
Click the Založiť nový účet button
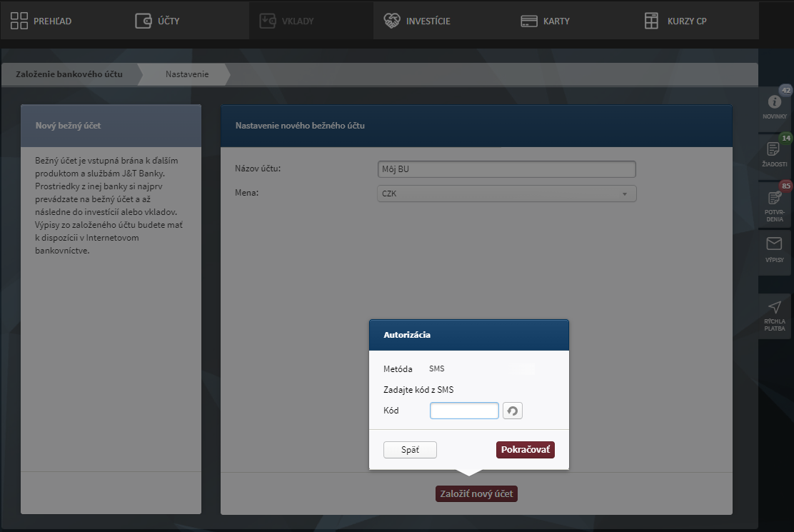(476, 493)
